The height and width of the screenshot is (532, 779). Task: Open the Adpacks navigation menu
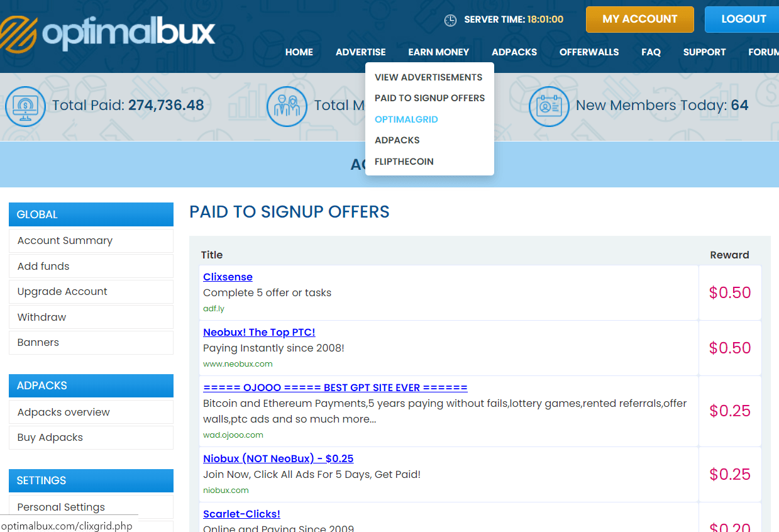click(514, 52)
